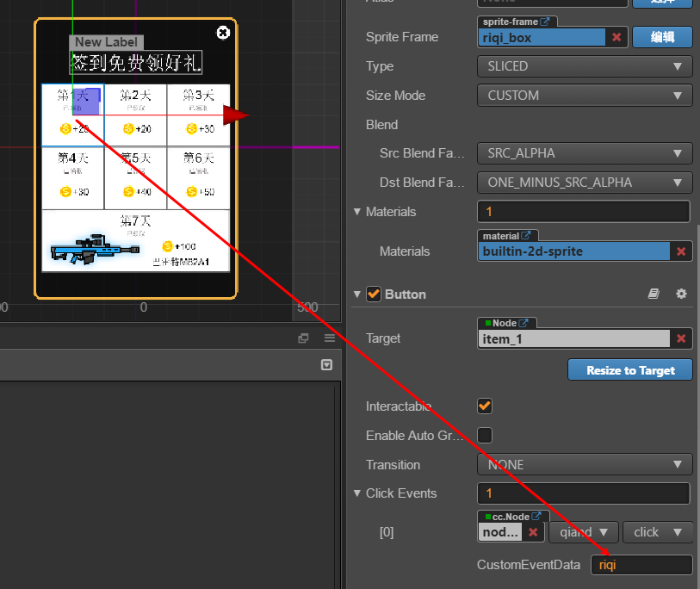Open the Transition dropdown set to NONE
The width and height of the screenshot is (700, 589).
(585, 464)
